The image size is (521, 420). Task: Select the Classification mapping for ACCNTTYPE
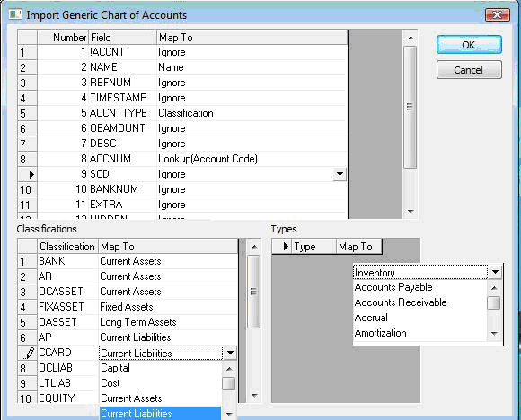tap(252, 113)
